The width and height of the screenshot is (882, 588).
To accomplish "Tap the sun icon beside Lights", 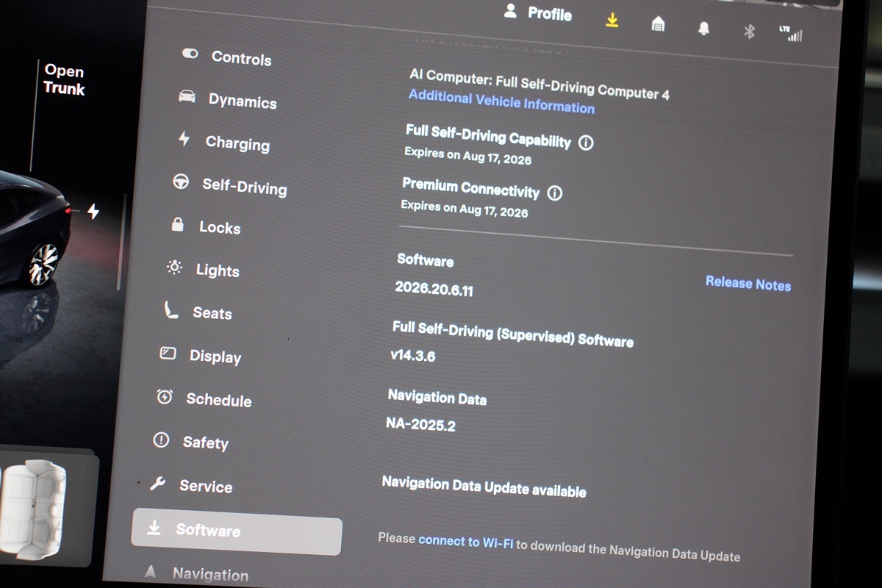I will tap(174, 268).
